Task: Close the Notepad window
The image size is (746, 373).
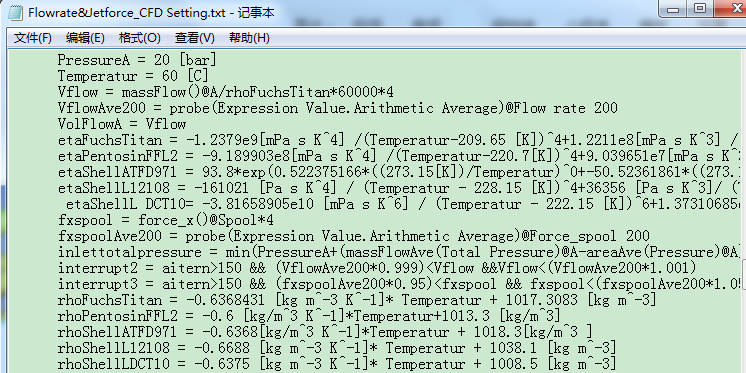Action: (729, 9)
